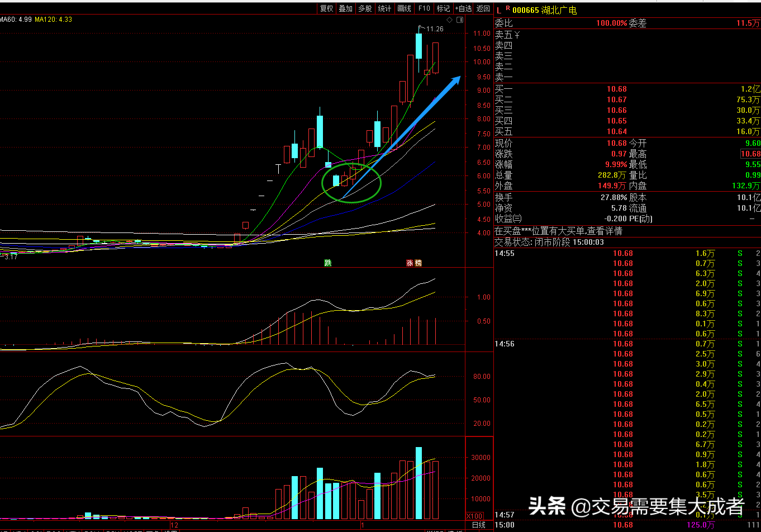Open F10 company information
The height and width of the screenshot is (532, 761).
click(424, 8)
